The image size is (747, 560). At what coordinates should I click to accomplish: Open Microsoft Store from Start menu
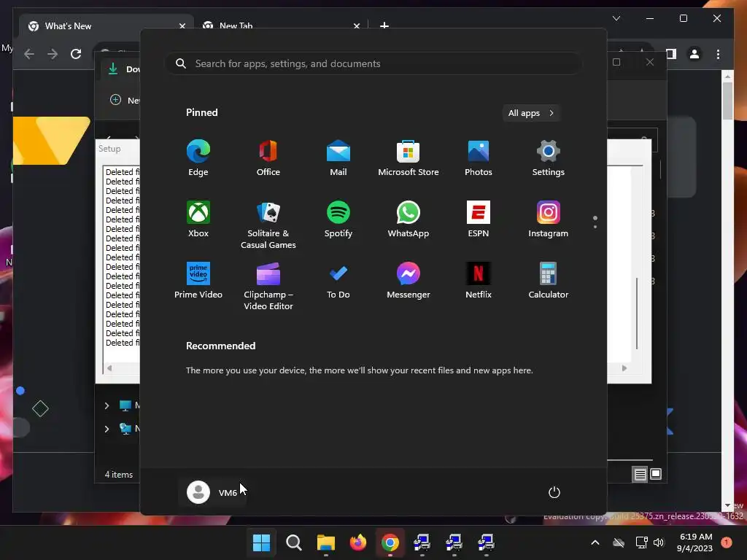click(409, 158)
